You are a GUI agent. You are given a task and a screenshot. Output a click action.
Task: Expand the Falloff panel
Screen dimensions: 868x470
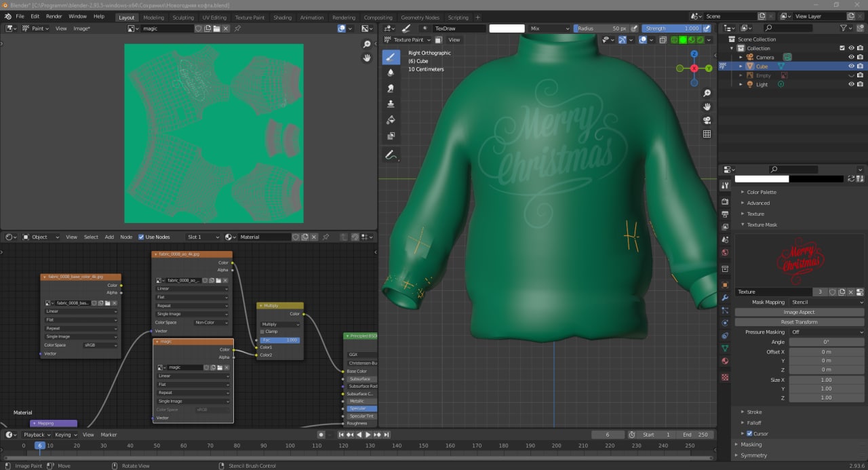coord(753,423)
